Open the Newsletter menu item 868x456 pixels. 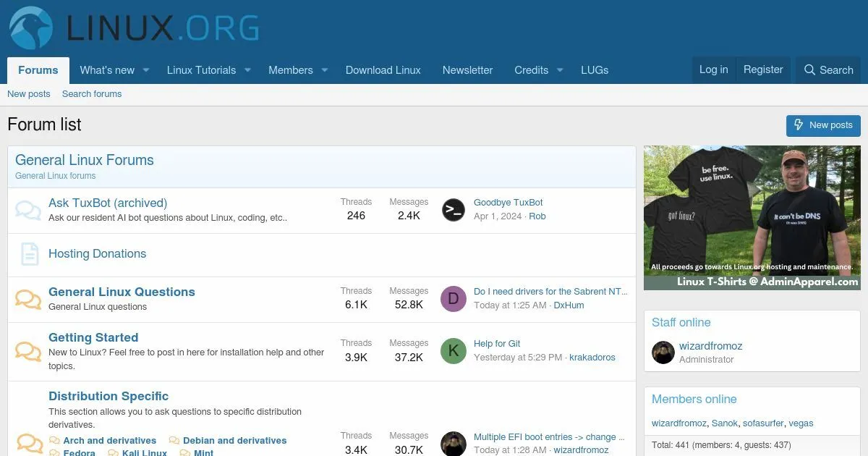click(468, 70)
